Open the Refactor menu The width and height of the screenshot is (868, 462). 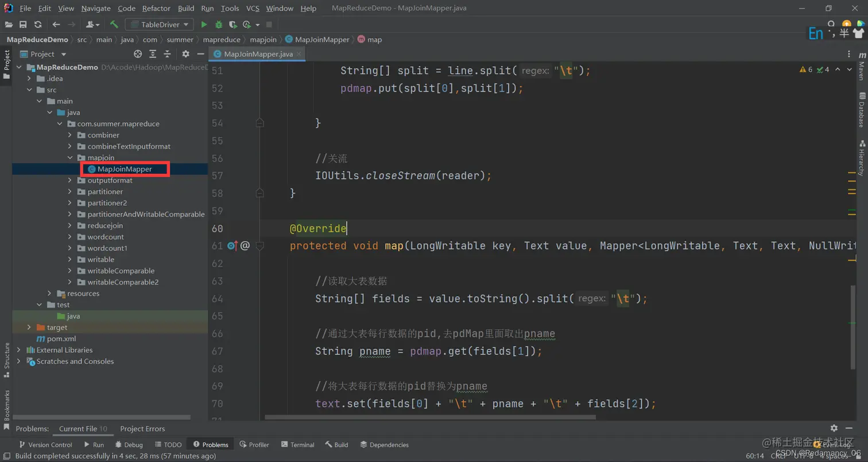(x=157, y=9)
